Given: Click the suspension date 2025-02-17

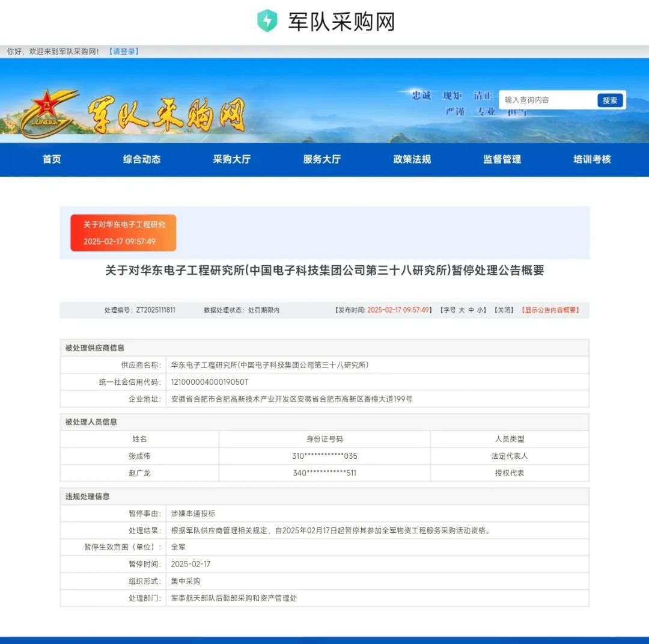Looking at the screenshot, I should [190, 564].
